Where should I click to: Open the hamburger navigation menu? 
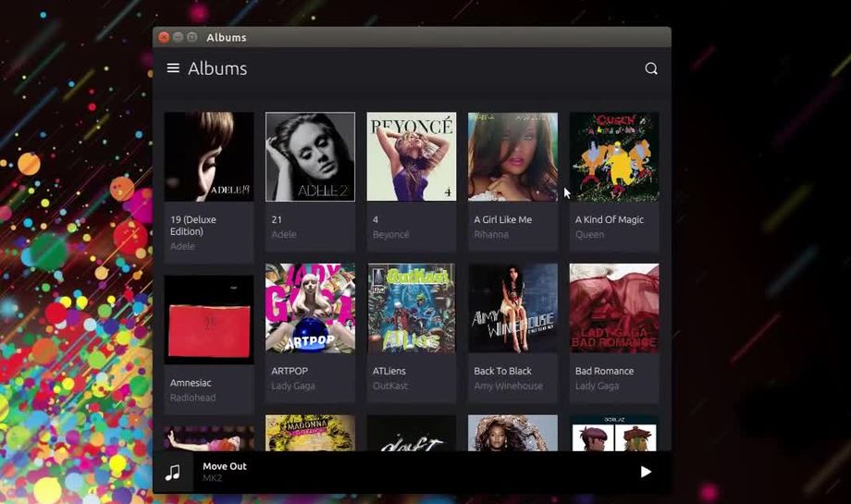(x=173, y=68)
